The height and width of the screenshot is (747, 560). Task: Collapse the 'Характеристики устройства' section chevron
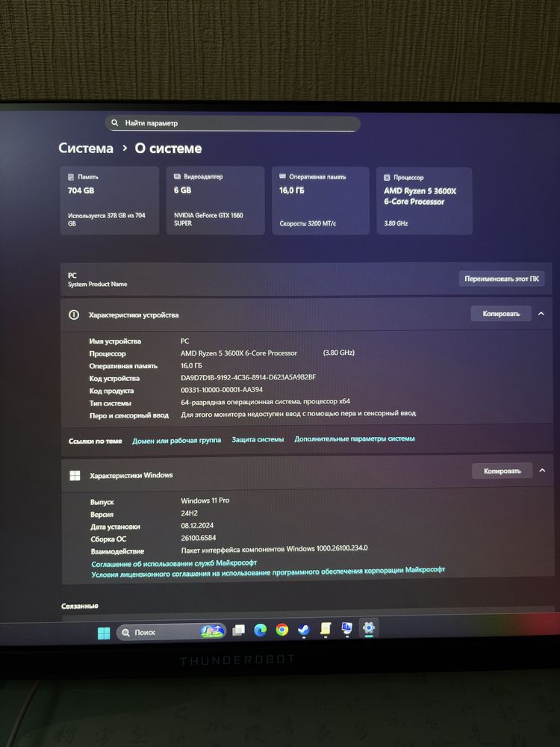click(x=541, y=314)
